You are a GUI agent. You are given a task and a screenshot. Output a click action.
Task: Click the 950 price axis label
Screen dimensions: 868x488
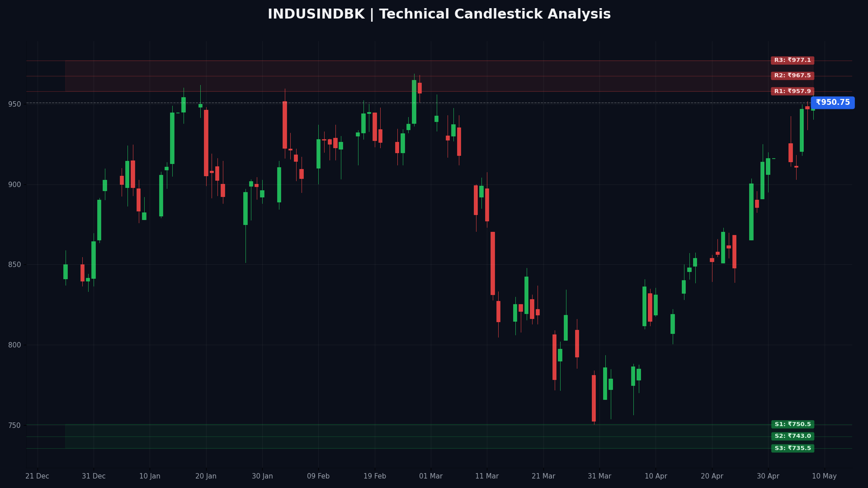click(x=14, y=104)
